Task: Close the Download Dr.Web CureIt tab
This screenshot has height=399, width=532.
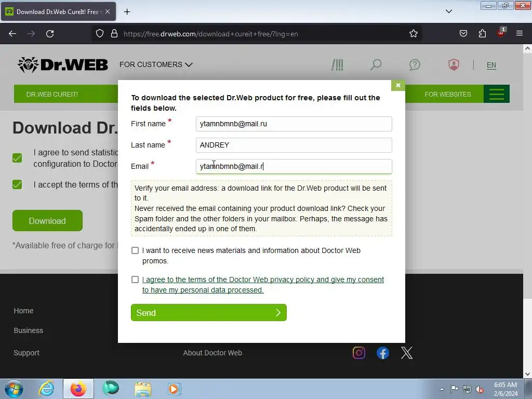Action: click(108, 11)
